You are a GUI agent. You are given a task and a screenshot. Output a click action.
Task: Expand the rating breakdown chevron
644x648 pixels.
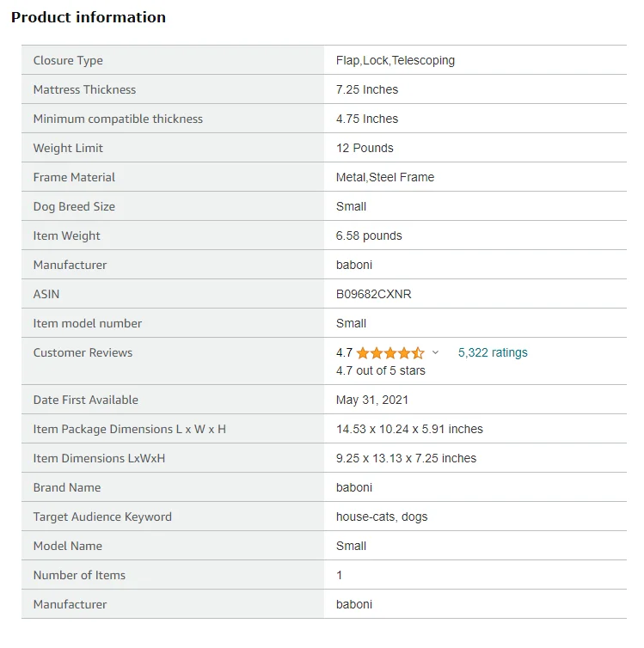click(435, 353)
